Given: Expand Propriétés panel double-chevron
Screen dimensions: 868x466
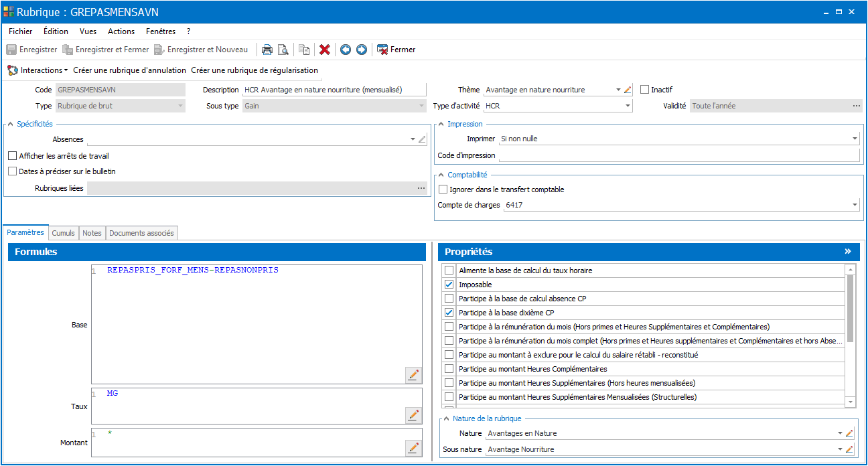Looking at the screenshot, I should [x=848, y=252].
